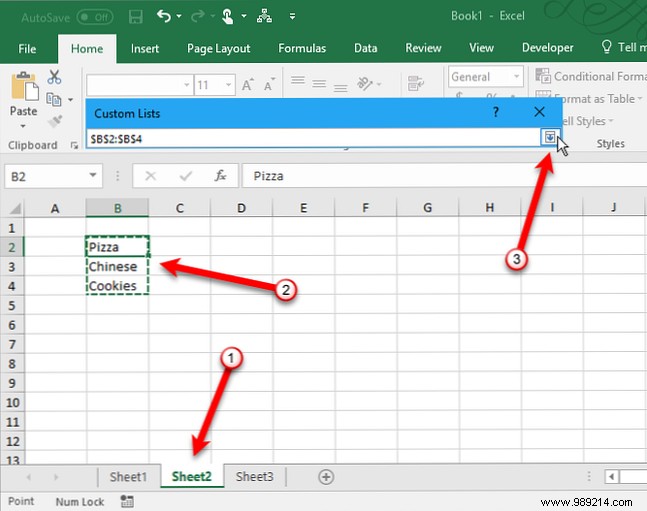
Task: Click the Decrease Font Size icon
Action: coord(269,84)
